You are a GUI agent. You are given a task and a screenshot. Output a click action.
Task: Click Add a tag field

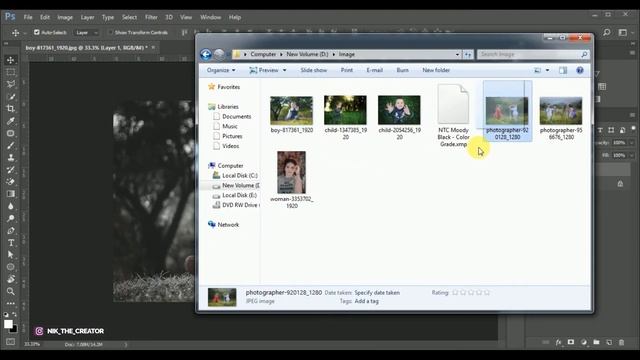pyautogui.click(x=367, y=301)
